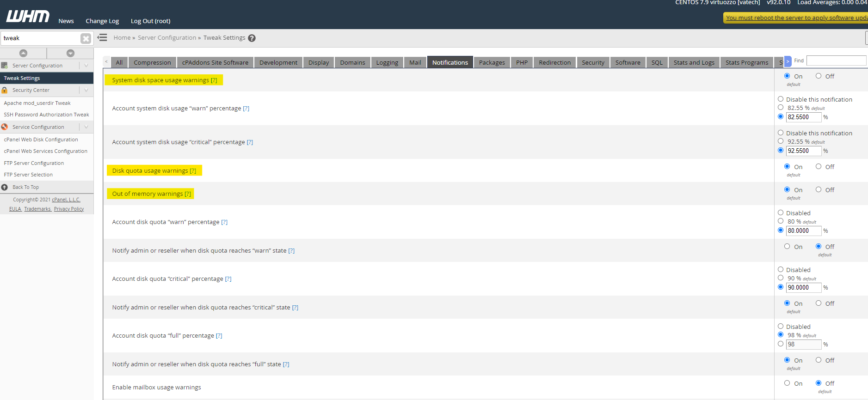Toggle the sidebar menu hamburger icon

102,37
